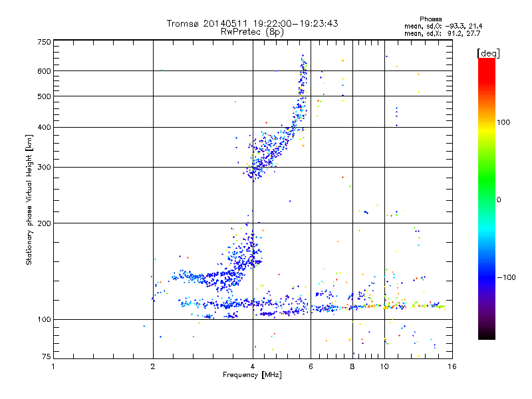The width and height of the screenshot is (532, 399).
Task: Click the 'mean, sd,O: -93.3, 21.4' line
Action: (443, 26)
